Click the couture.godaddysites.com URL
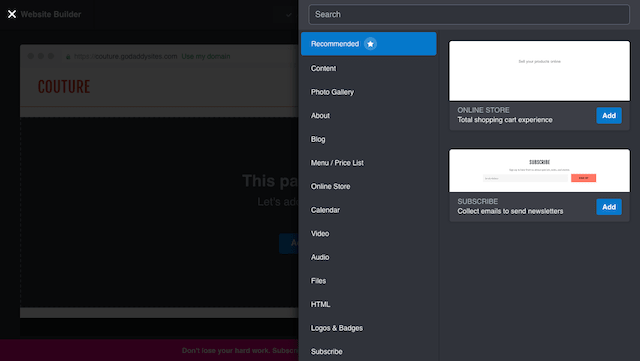The image size is (640, 361). [126, 56]
